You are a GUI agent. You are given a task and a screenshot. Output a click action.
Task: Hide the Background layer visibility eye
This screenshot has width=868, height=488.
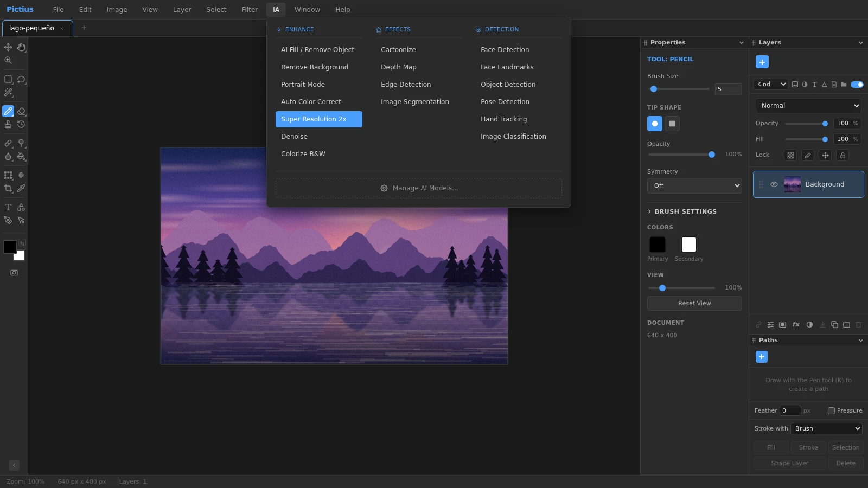click(x=774, y=184)
